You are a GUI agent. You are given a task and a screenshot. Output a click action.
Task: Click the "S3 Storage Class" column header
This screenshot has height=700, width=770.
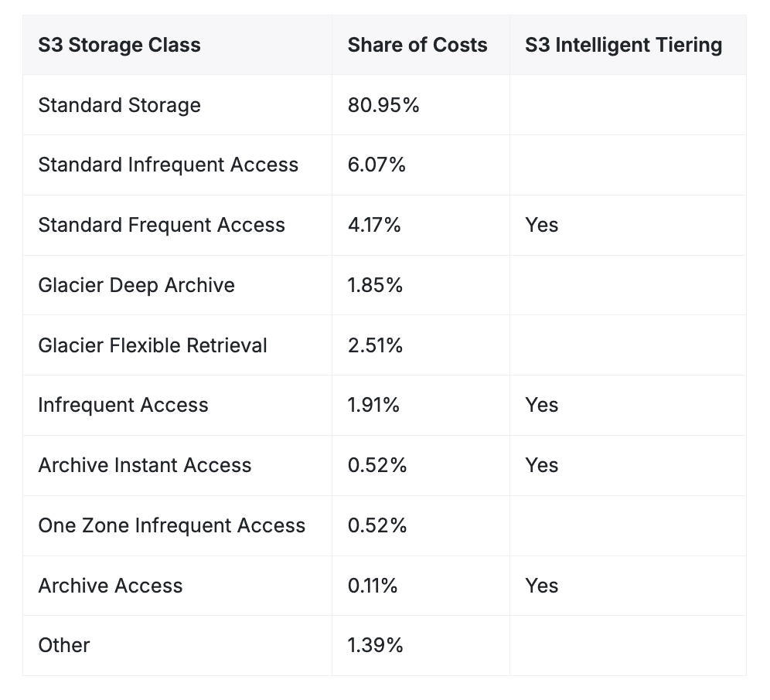[119, 45]
